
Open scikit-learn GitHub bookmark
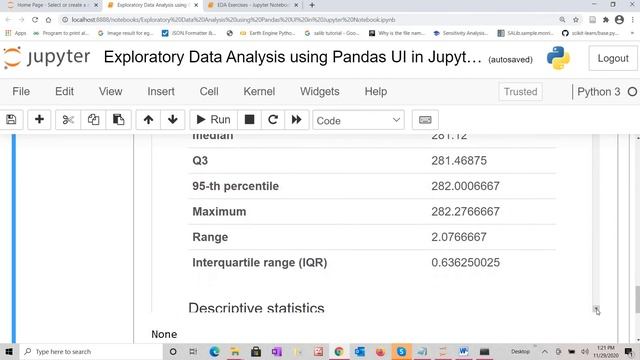pos(591,33)
